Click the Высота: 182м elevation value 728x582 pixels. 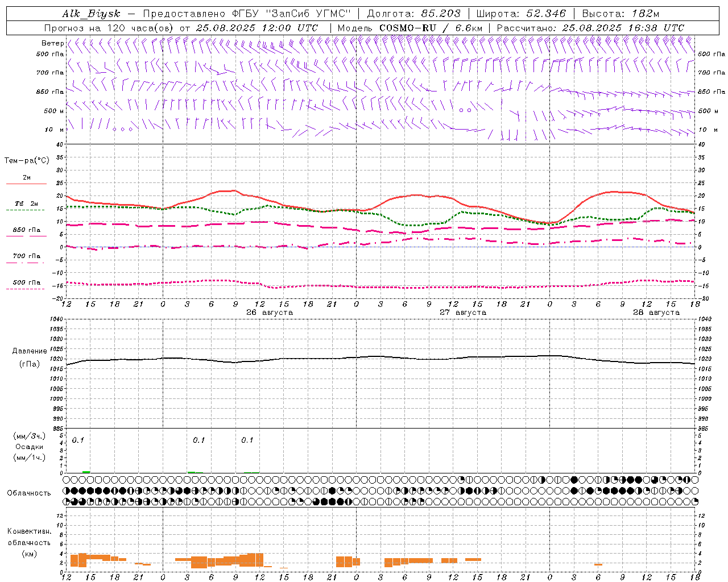621,14
